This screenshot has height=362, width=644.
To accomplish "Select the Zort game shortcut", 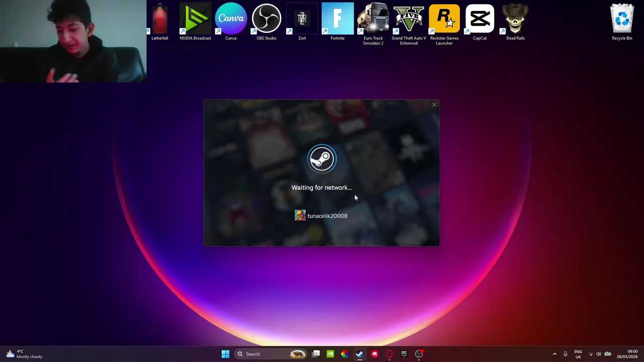I will click(x=302, y=22).
